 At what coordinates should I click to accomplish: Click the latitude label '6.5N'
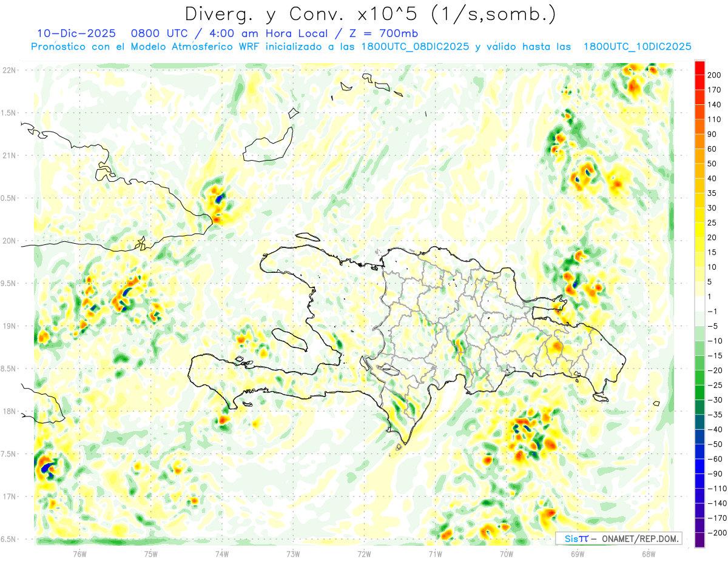(x=8, y=539)
